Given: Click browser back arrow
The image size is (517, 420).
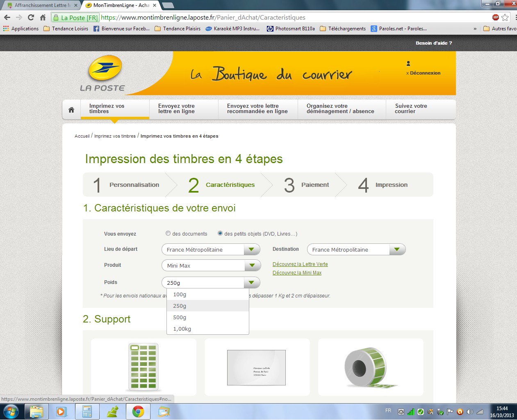Looking at the screenshot, I should [7, 17].
